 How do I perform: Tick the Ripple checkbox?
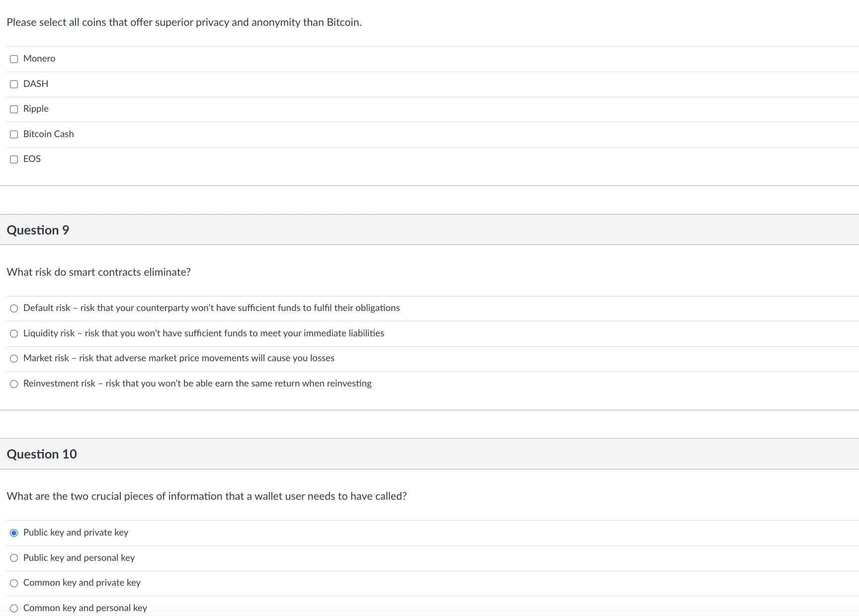14,109
